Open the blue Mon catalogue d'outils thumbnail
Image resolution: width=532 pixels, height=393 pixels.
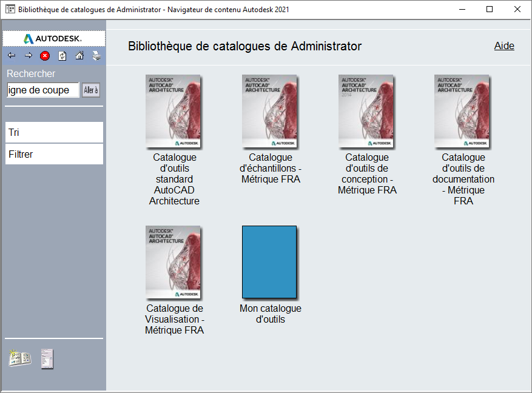270,263
